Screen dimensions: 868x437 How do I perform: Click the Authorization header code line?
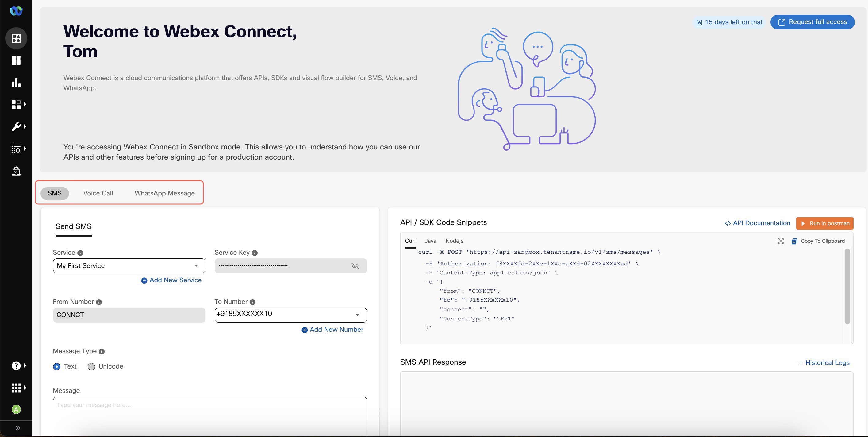coord(532,264)
